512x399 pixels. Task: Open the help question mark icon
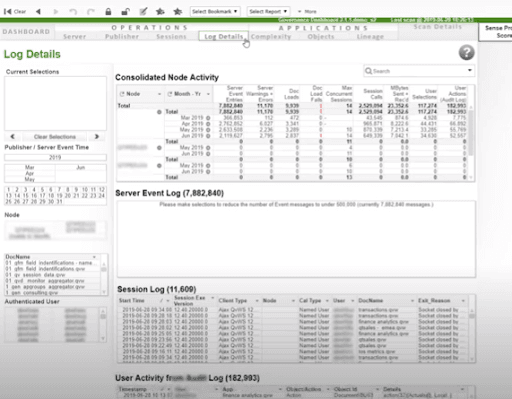coord(466,53)
